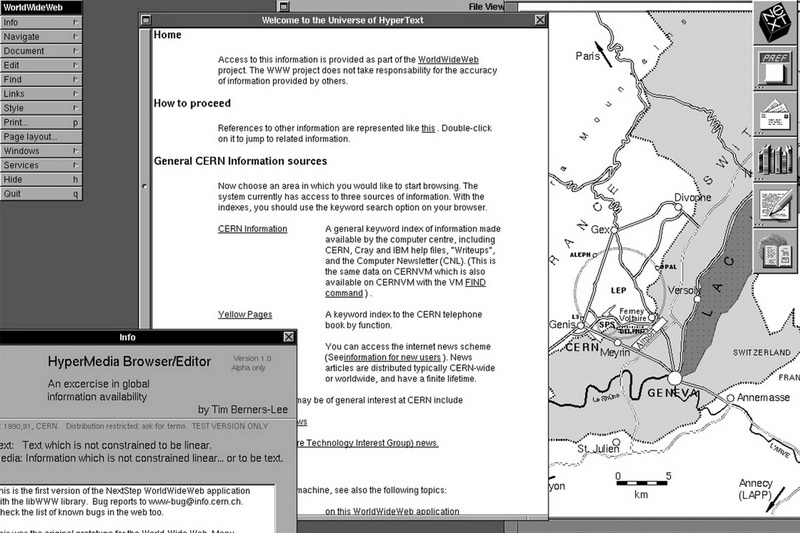Viewport: 800px width, 533px height.
Task: Open the Librarian books icon in the dock
Action: [x=776, y=160]
